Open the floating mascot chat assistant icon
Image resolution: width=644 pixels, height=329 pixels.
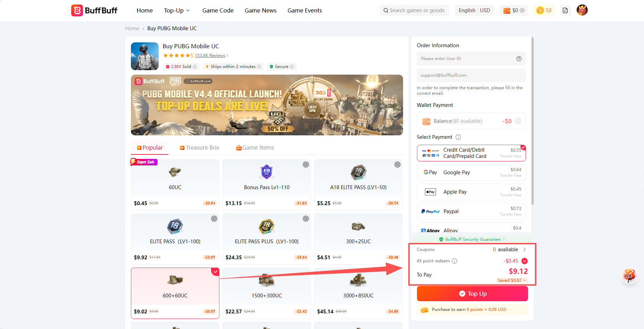[629, 276]
